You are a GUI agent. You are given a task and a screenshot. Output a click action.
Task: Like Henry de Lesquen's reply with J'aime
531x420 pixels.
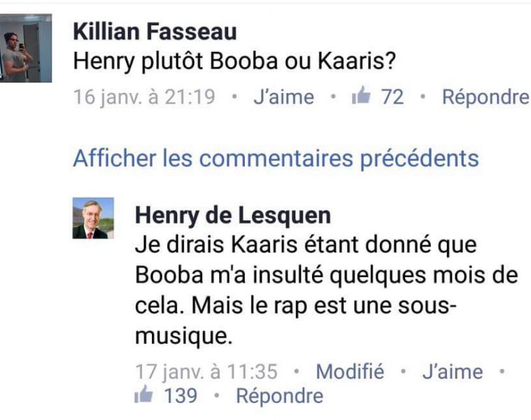click(x=452, y=372)
